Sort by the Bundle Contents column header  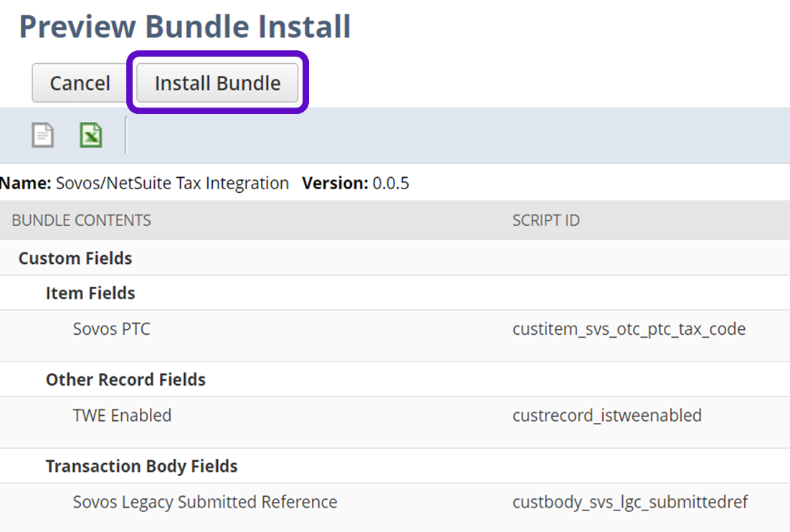81,221
